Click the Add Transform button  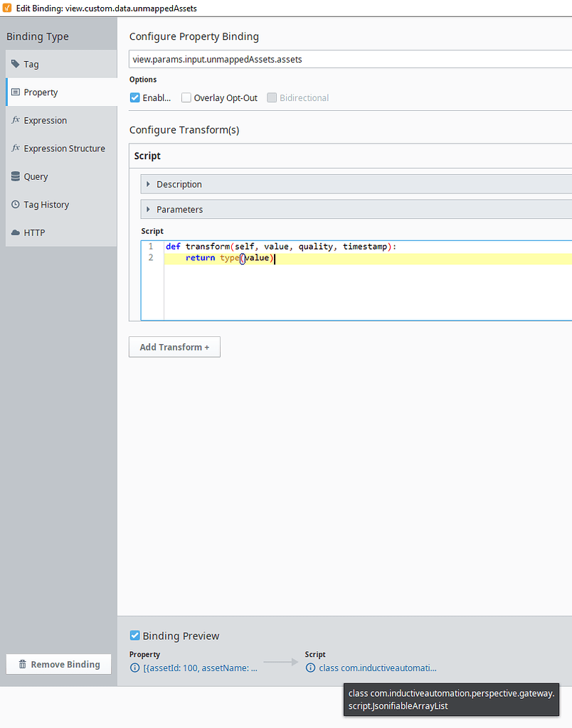[174, 347]
